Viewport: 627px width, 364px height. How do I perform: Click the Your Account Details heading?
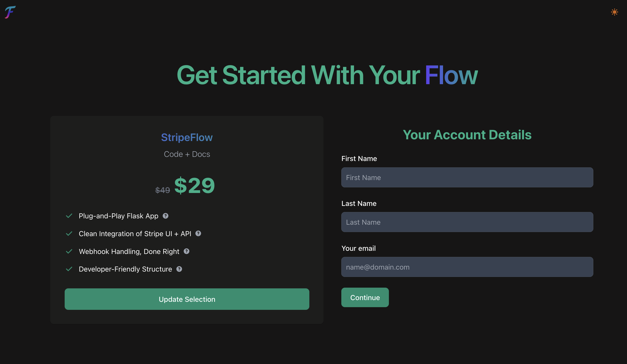pos(467,135)
